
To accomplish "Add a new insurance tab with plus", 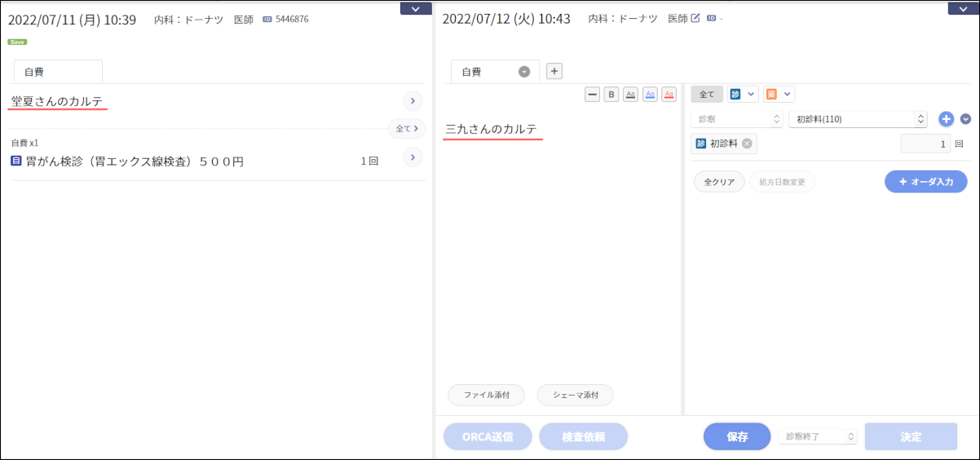I will pos(554,71).
